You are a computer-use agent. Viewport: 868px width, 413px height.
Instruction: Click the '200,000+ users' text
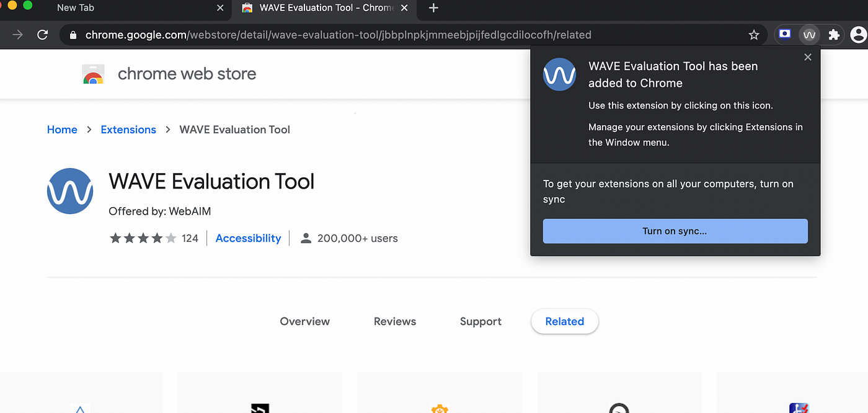click(358, 238)
